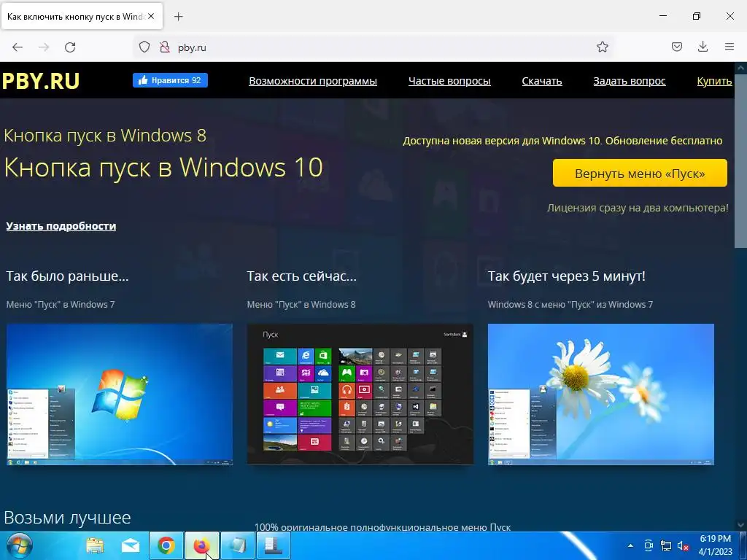Click 'Возьми лучшее' heading
Screen dimensions: 747x560
[x=67, y=517]
